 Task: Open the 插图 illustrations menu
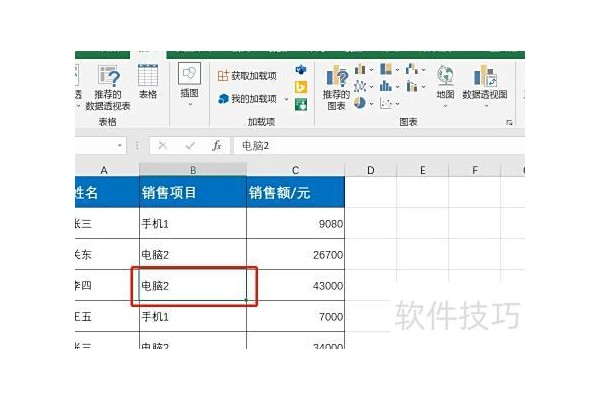pos(189,84)
